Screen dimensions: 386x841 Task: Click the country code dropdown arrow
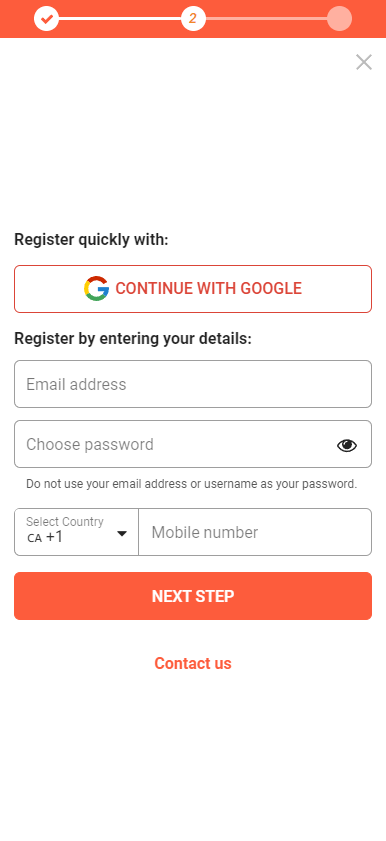(x=122, y=534)
